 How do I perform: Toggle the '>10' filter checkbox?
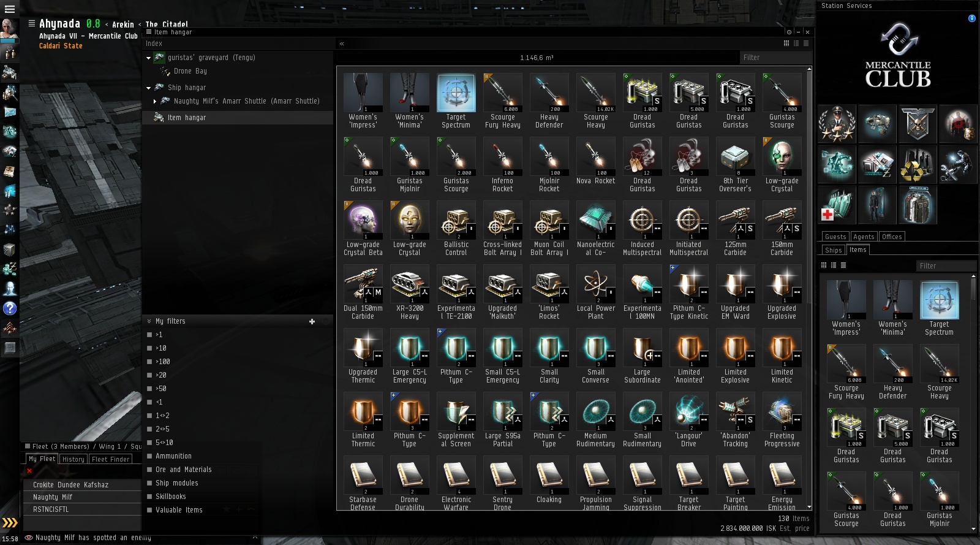click(149, 348)
